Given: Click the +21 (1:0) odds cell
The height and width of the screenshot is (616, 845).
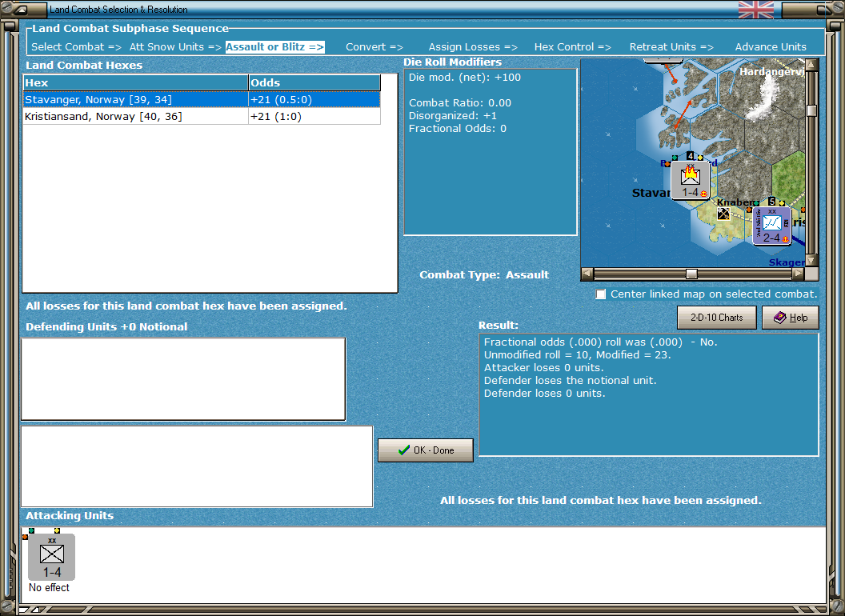Looking at the screenshot, I should (x=314, y=117).
